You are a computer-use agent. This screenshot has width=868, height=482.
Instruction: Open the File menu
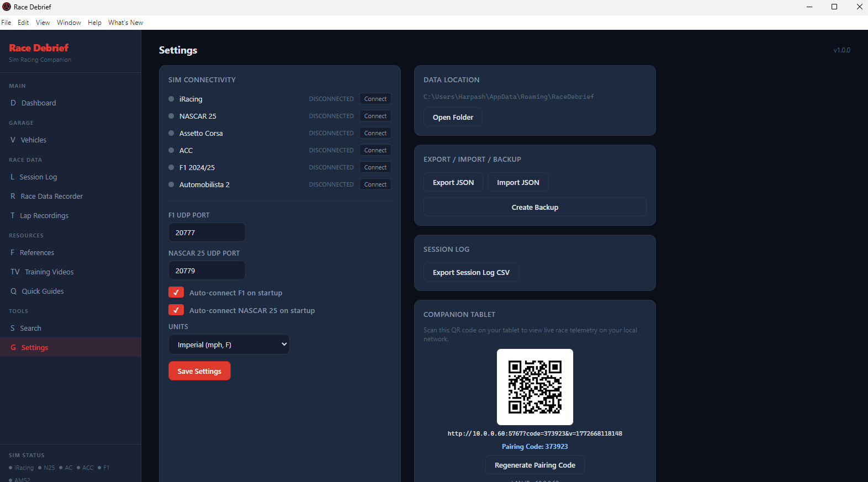click(x=6, y=23)
